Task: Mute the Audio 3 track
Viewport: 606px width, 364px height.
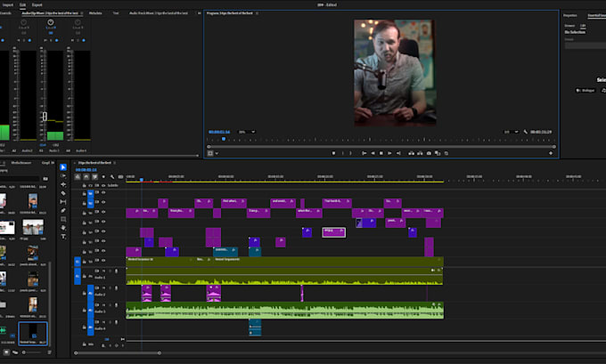Action: [103, 305]
